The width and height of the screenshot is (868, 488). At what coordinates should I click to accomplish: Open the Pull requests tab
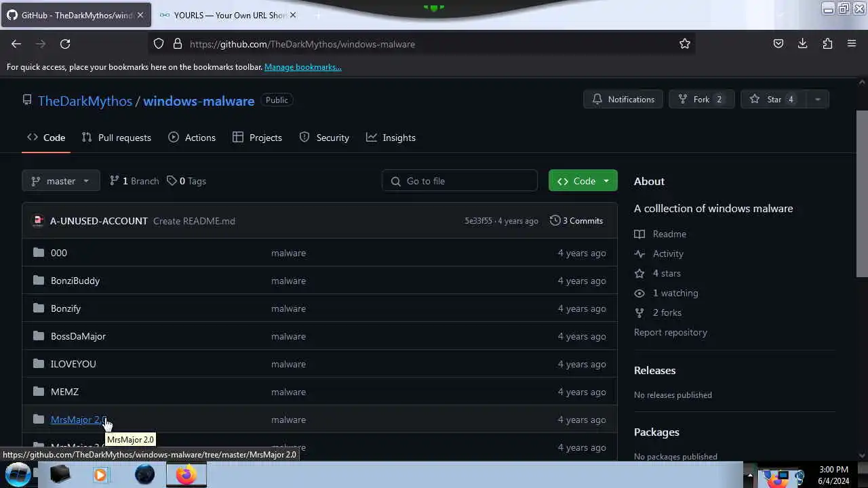click(x=117, y=138)
